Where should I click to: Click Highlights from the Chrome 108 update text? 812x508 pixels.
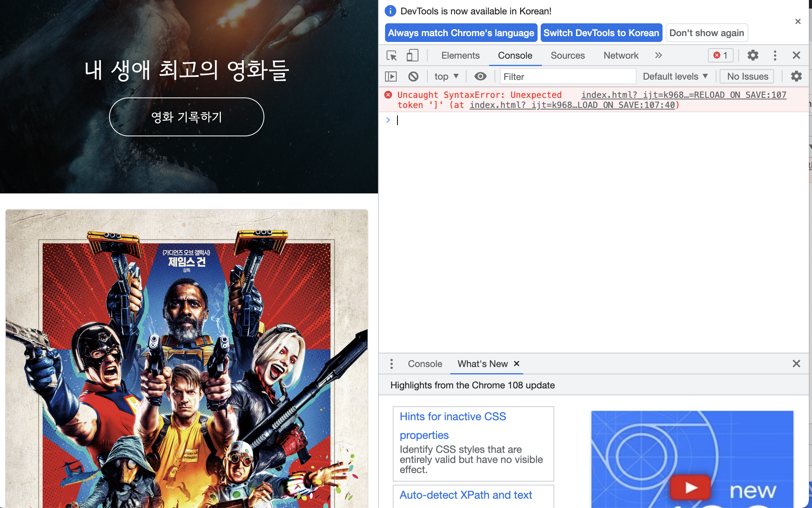472,385
